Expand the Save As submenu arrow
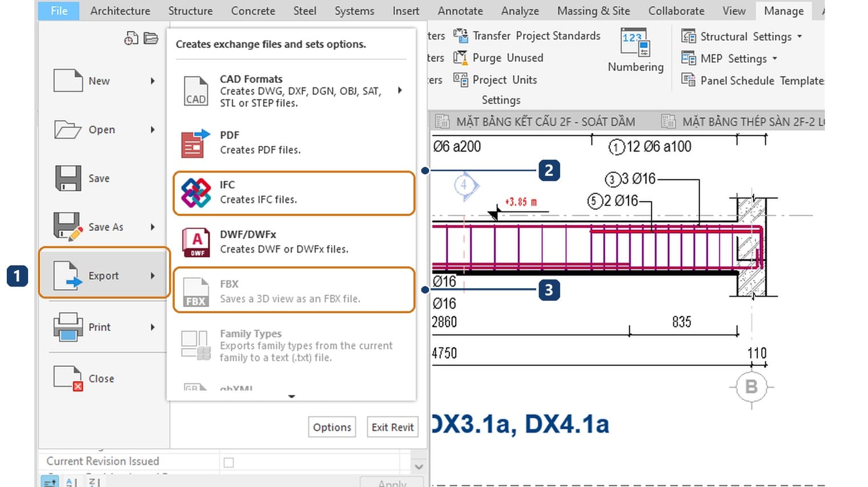The width and height of the screenshot is (868, 487). coord(152,227)
